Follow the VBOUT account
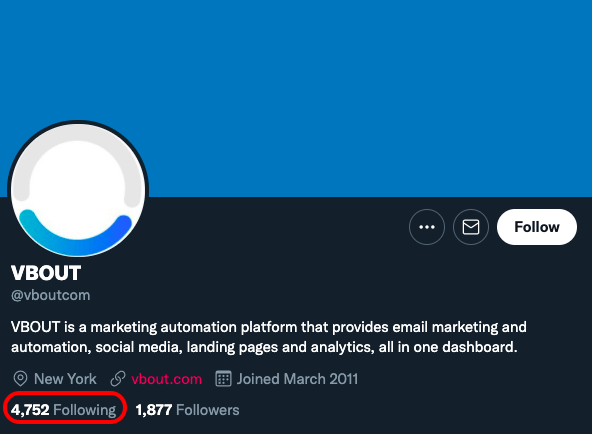Viewport: 592px width, 434px height. click(x=537, y=227)
